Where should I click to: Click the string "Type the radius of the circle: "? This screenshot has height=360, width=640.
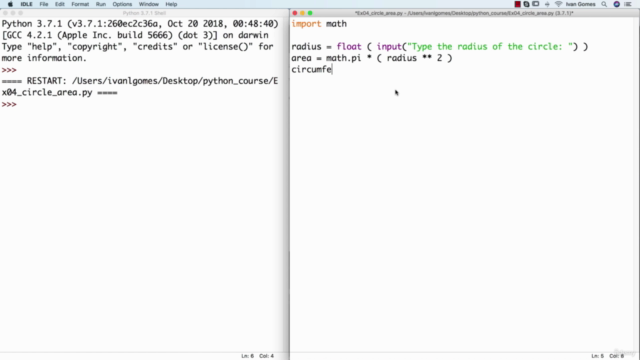[x=490, y=47]
